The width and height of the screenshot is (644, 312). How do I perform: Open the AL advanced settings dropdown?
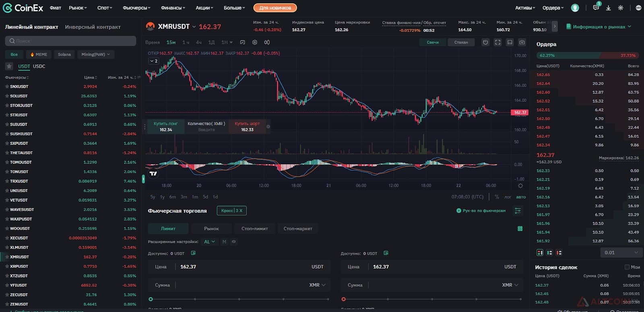[x=209, y=242]
